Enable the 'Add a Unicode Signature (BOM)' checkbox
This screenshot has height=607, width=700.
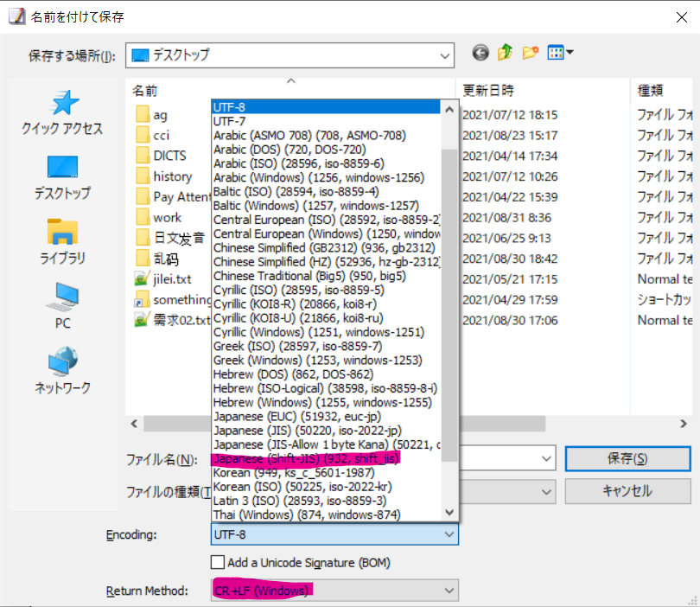point(217,561)
